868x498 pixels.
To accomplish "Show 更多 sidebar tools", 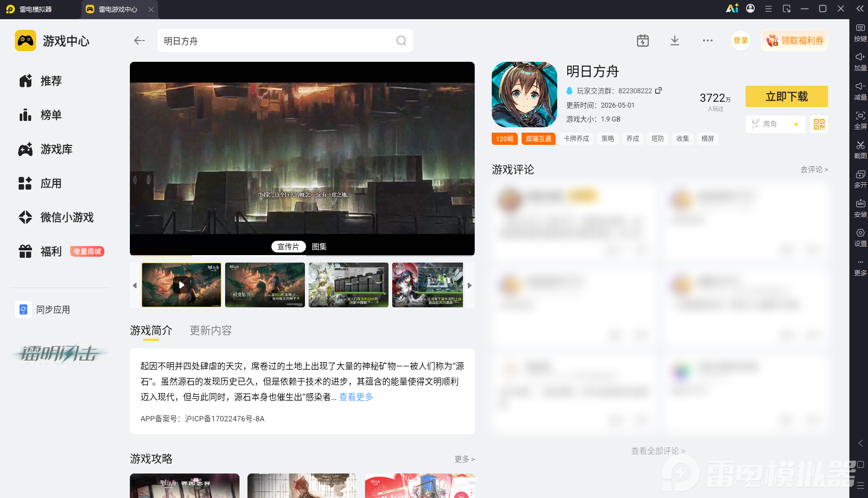I will 860,268.
